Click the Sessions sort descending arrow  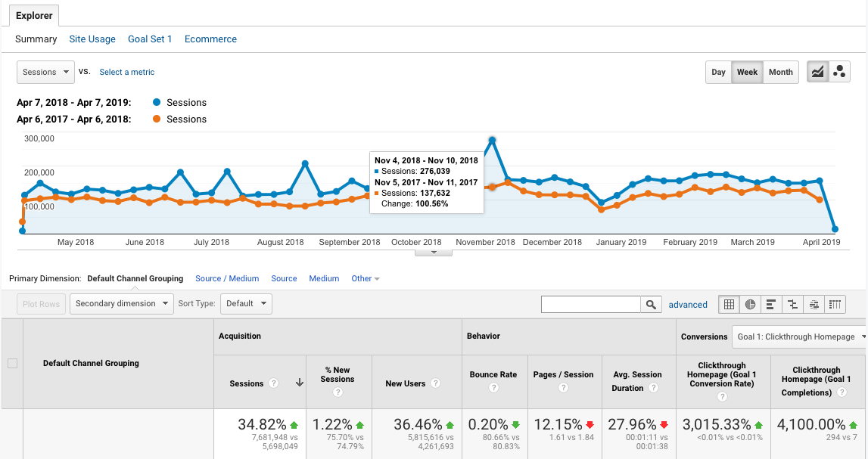click(x=300, y=383)
